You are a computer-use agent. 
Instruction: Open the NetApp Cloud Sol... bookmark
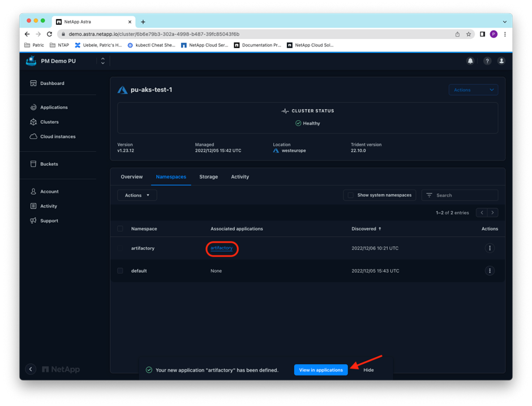click(311, 45)
